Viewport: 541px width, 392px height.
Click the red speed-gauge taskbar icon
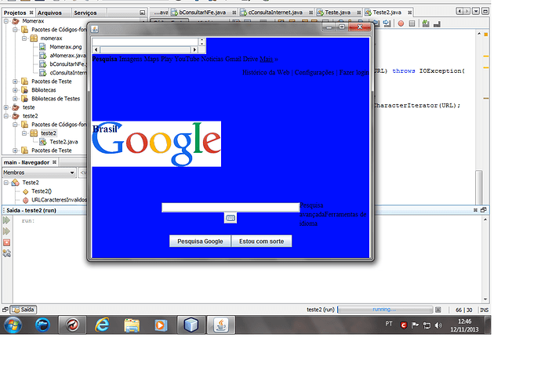[x=72, y=325]
